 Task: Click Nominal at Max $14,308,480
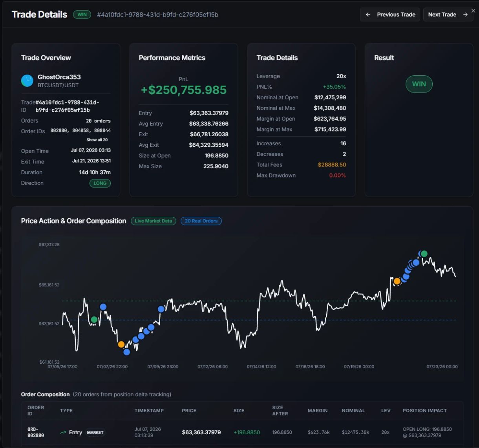[x=330, y=108]
